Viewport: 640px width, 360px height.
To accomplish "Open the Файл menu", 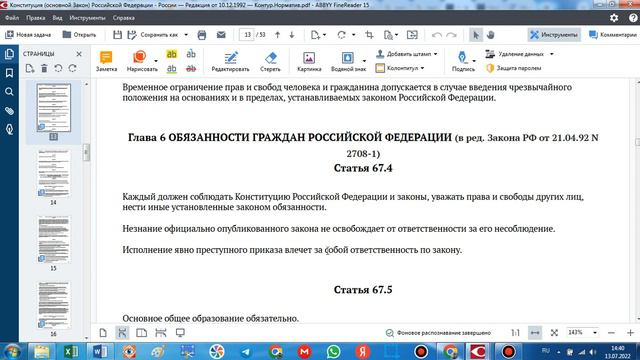I will click(12, 18).
